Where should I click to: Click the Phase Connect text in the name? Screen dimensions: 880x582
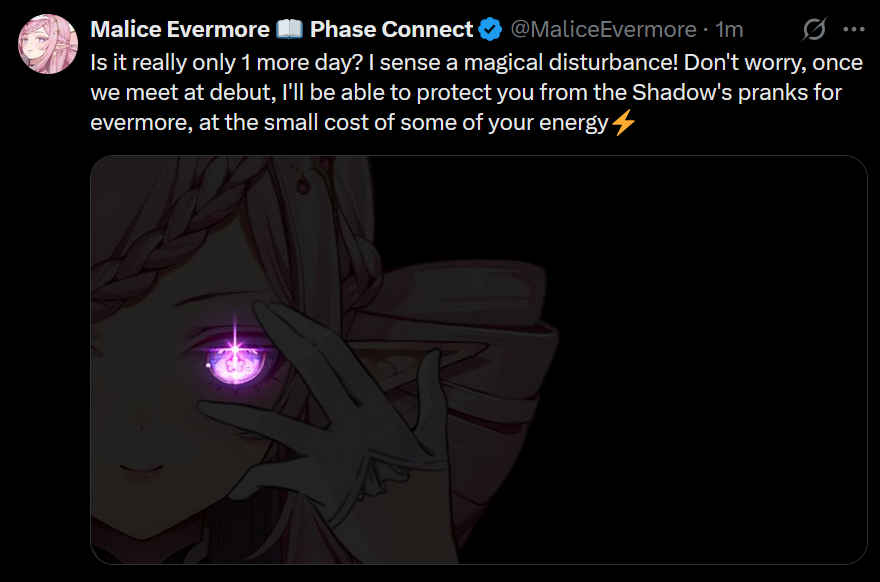pyautogui.click(x=392, y=29)
